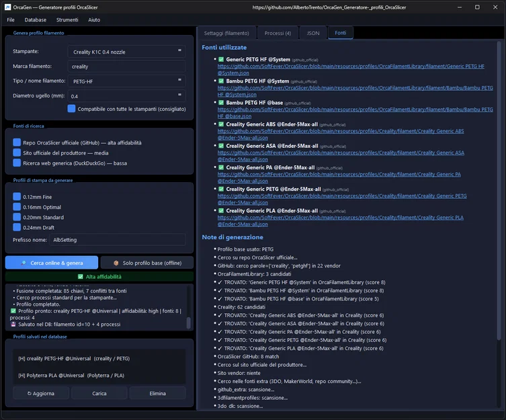
Task: Click the green check beside Creality Generic PLA source
Action: tap(221, 211)
